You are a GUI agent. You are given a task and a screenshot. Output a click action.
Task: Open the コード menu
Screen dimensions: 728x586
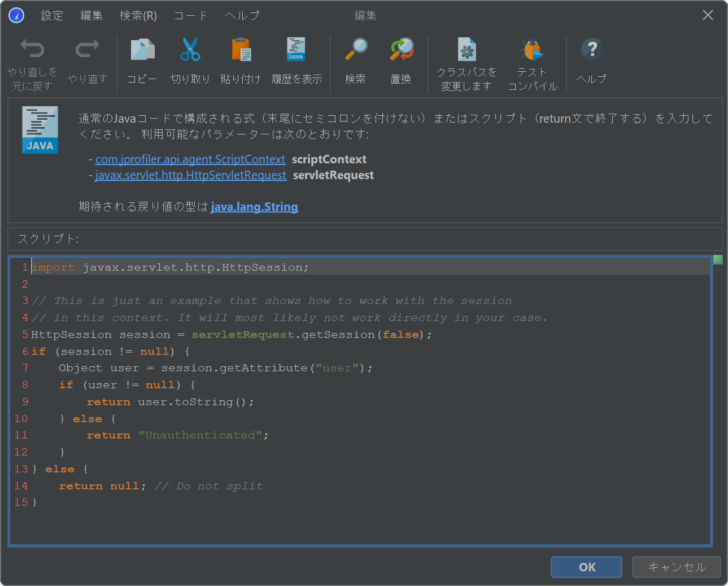coord(191,16)
